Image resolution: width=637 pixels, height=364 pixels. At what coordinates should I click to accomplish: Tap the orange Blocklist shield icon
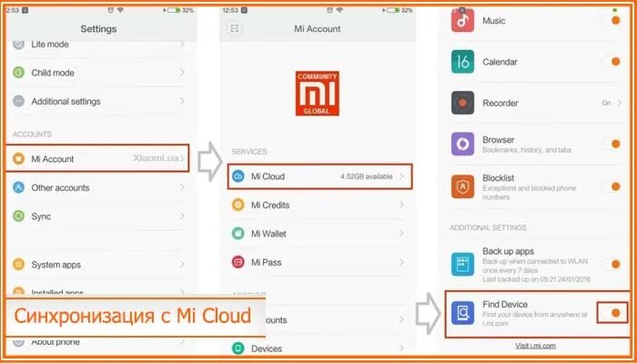pos(462,187)
